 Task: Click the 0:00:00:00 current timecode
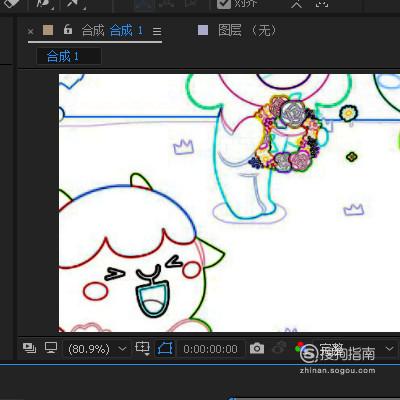210,349
